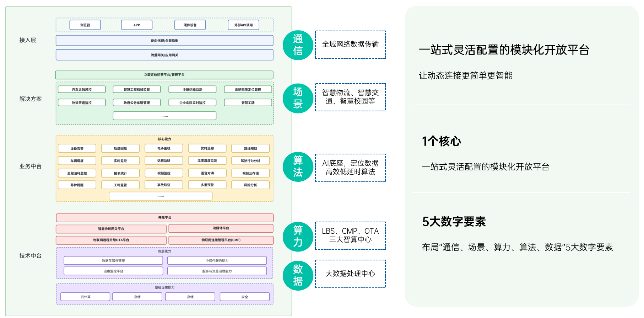The width and height of the screenshot is (644, 318).
Task: Click the green 通信 circle icon
Action: pos(298,45)
